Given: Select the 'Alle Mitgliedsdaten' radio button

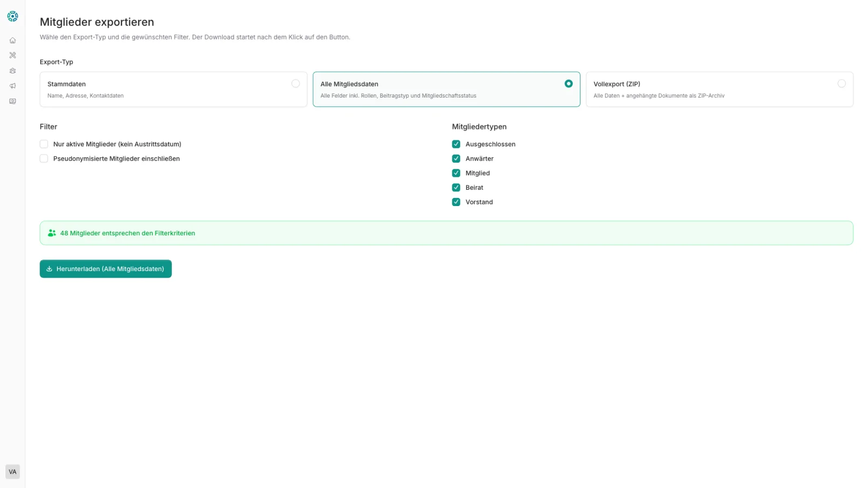Looking at the screenshot, I should [x=569, y=84].
